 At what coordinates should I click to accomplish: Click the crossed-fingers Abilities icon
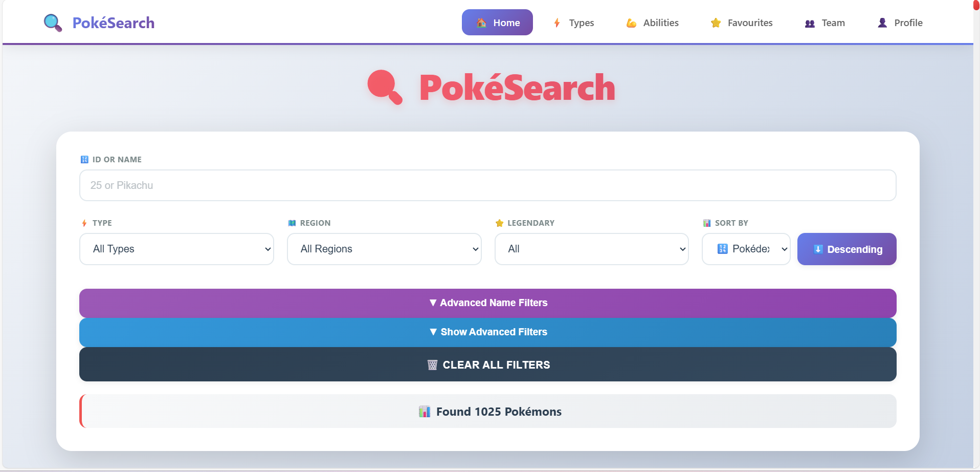631,23
